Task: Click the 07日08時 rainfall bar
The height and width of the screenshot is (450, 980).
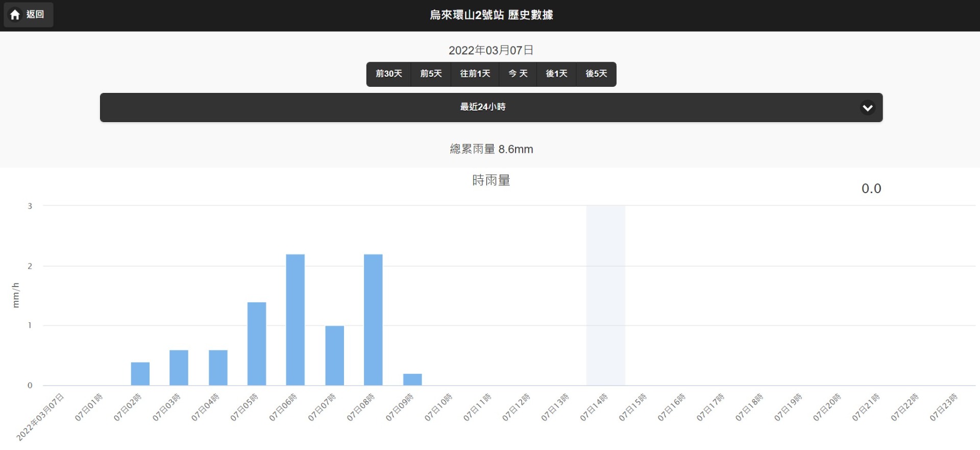Action: (x=373, y=320)
